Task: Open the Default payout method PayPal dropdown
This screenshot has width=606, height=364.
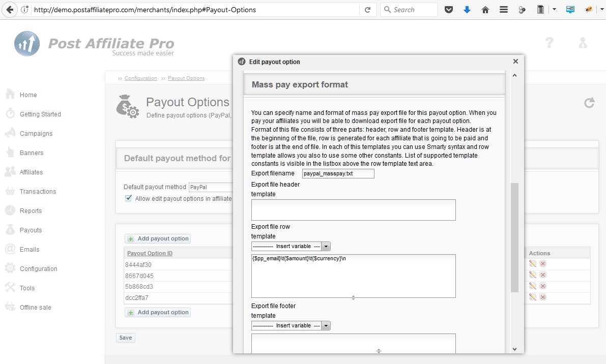Action: (x=210, y=188)
